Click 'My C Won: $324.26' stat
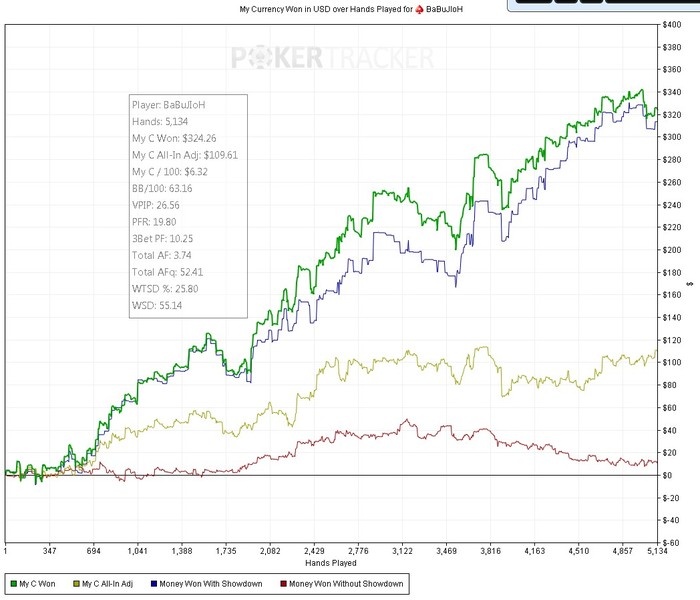700x600 pixels. tap(174, 138)
